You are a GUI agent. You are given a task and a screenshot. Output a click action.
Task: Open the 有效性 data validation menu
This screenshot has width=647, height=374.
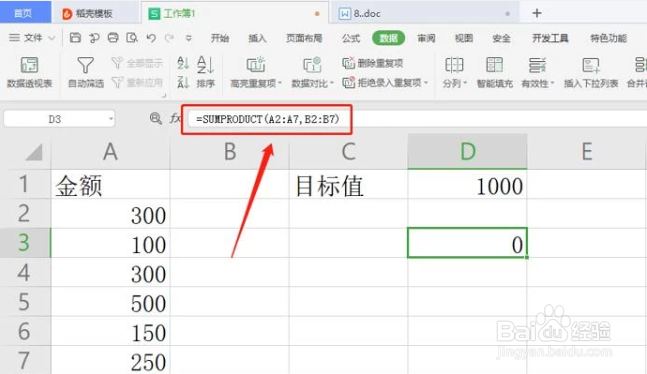(537, 72)
